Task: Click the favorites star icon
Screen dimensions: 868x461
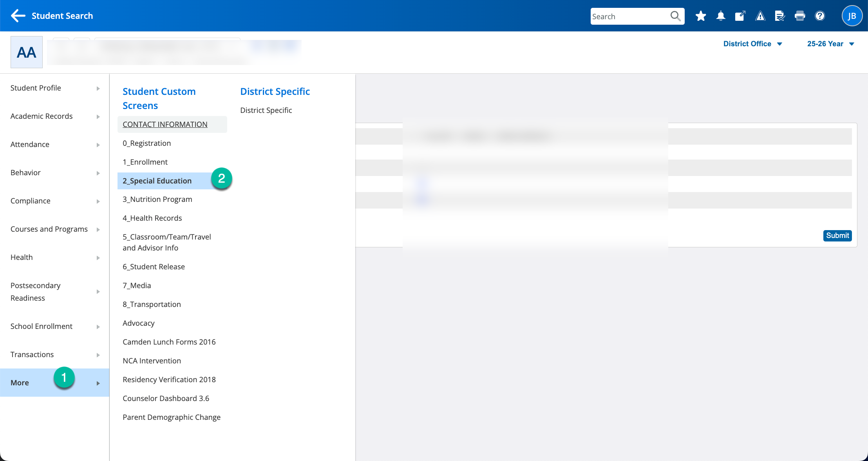Action: (x=701, y=16)
